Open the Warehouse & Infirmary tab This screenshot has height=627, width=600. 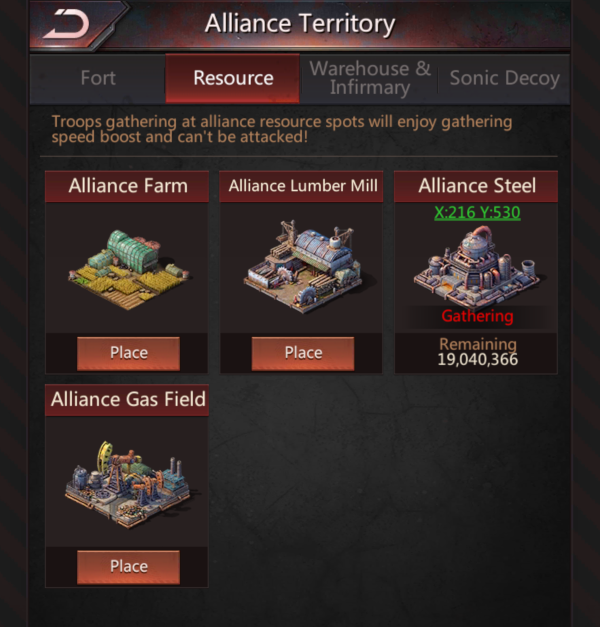370,78
